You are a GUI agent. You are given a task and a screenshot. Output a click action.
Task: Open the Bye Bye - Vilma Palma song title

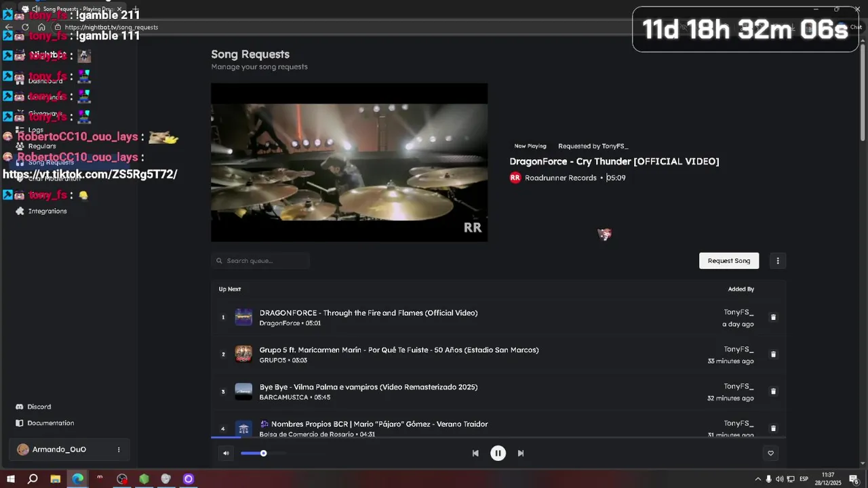(x=368, y=387)
